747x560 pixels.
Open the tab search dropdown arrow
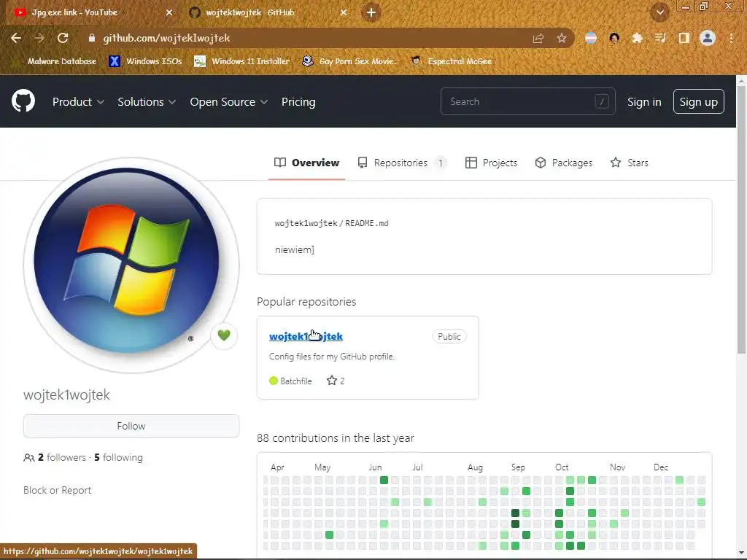coord(659,12)
